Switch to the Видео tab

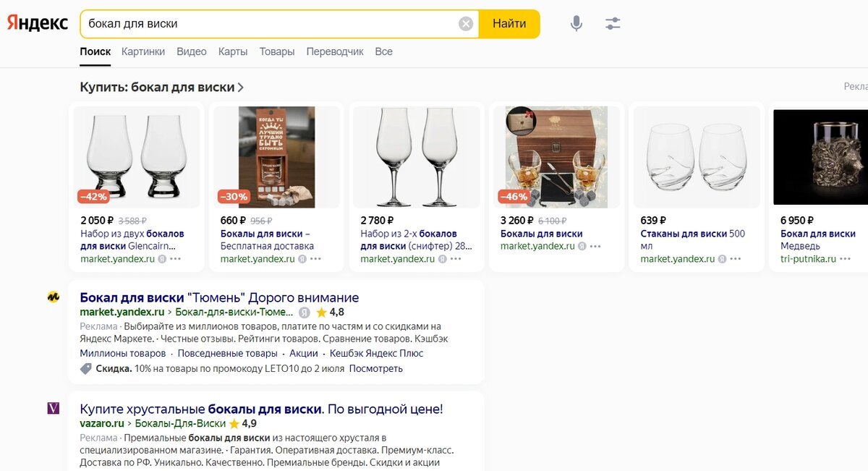(x=190, y=51)
